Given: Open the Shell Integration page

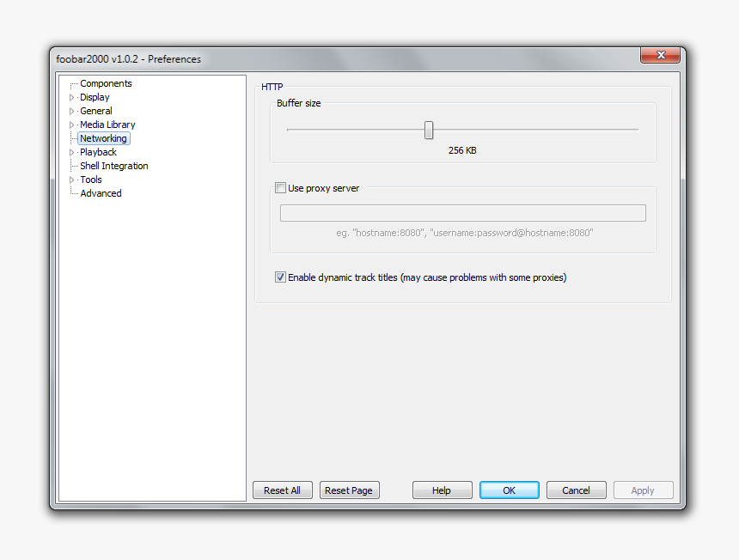Looking at the screenshot, I should click(x=113, y=166).
